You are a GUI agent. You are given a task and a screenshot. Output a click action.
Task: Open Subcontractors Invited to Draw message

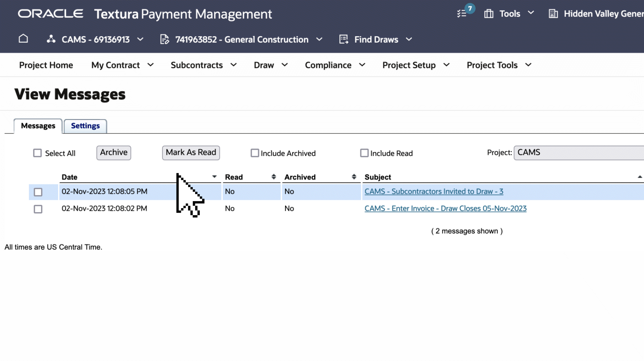(x=434, y=191)
